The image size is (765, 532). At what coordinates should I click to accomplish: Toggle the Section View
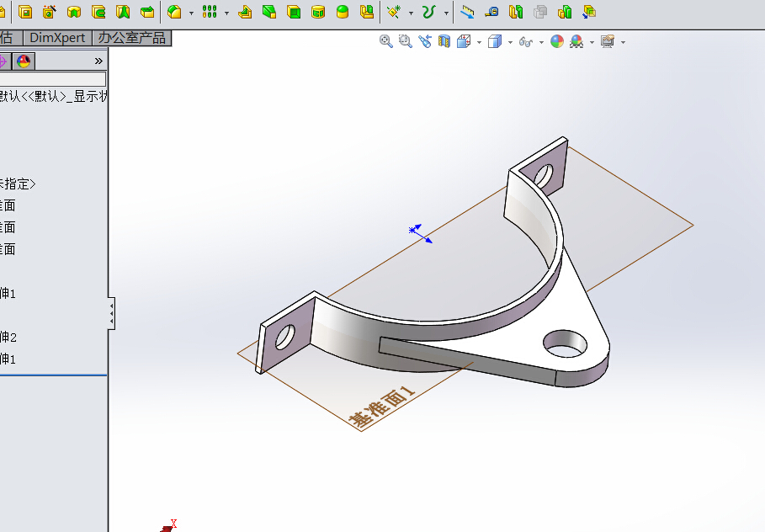(444, 41)
